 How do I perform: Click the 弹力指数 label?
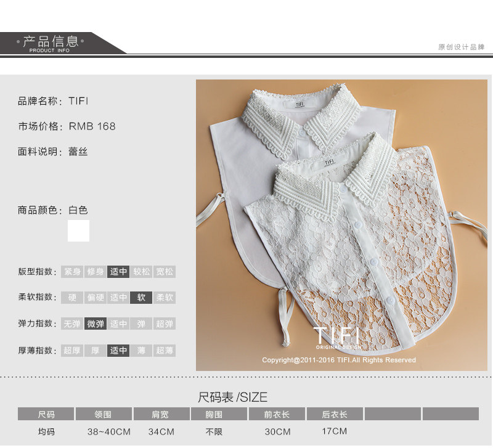[37, 324]
